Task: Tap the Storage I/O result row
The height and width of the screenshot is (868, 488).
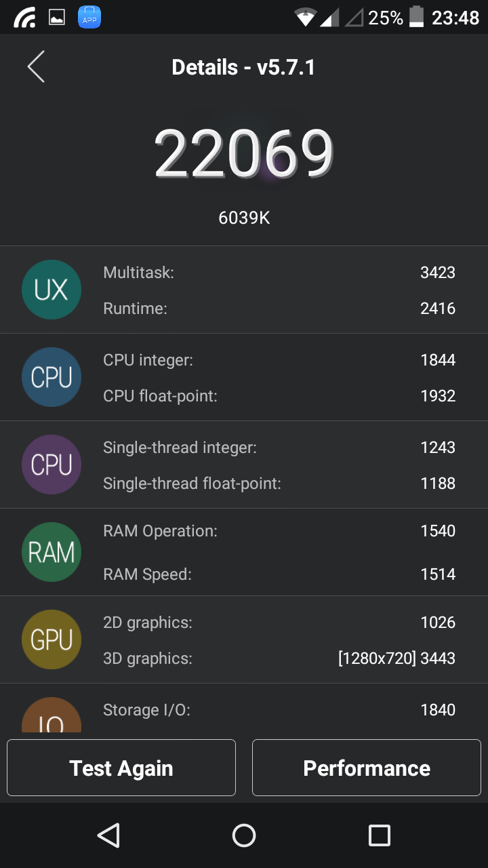Action: 279,710
